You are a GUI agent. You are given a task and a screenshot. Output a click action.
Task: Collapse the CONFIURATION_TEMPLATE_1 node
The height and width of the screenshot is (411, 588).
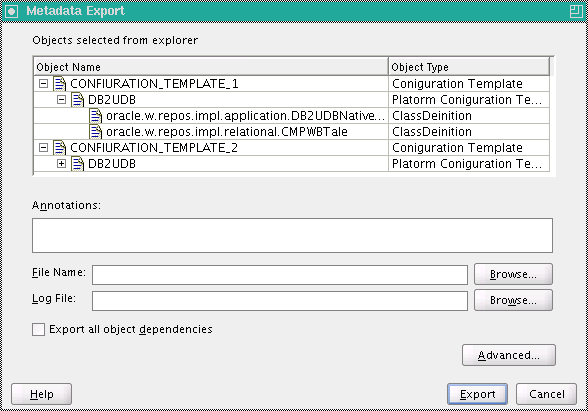tap(44, 84)
